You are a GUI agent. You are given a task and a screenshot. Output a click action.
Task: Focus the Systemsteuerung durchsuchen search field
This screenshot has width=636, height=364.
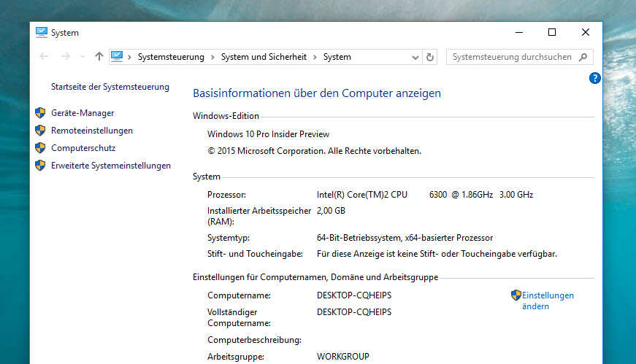520,57
